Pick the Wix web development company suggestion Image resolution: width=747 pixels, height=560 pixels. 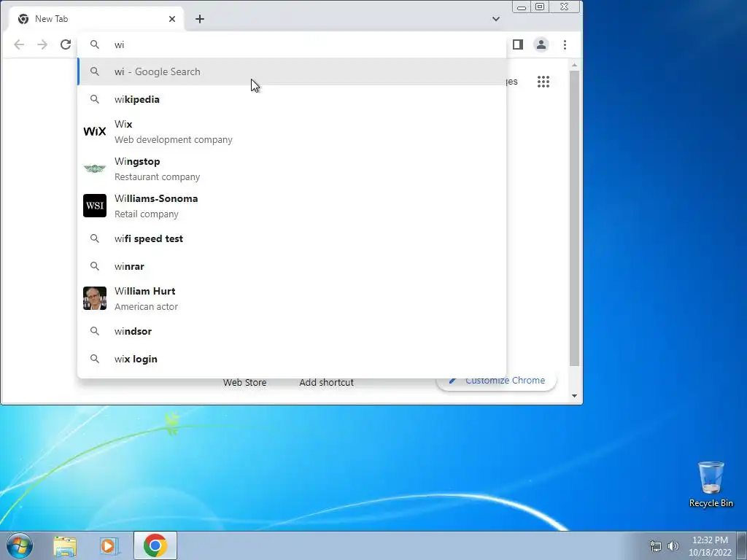292,131
